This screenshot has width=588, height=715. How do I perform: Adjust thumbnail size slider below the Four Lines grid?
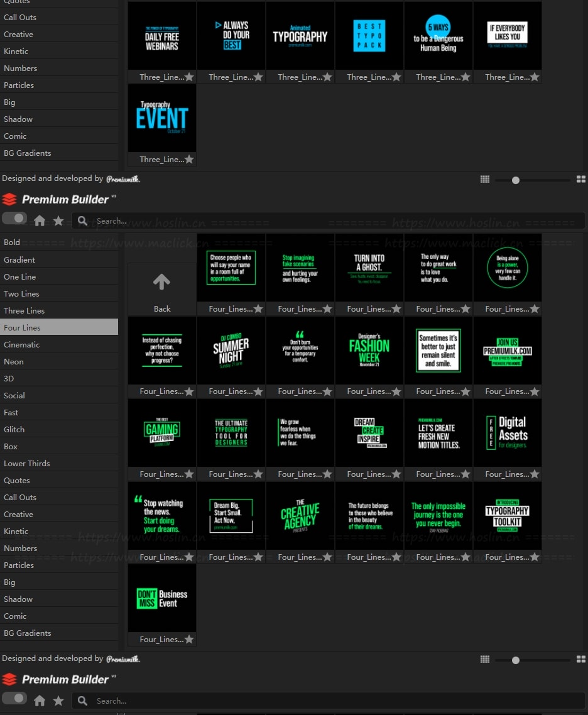(x=532, y=660)
